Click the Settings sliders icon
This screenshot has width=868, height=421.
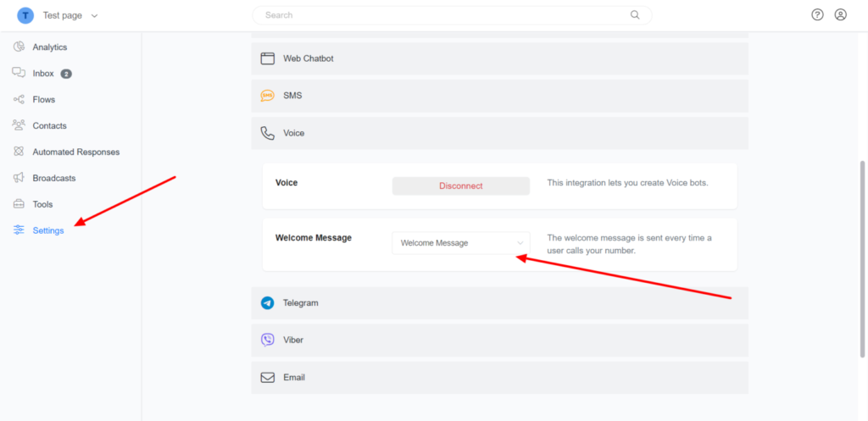coord(19,230)
